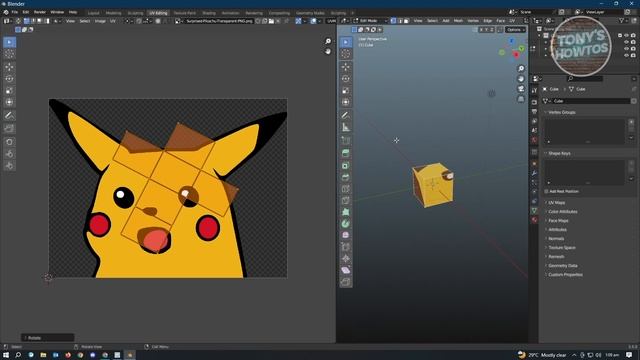Select the Loop Cut tool

[x=346, y=189]
